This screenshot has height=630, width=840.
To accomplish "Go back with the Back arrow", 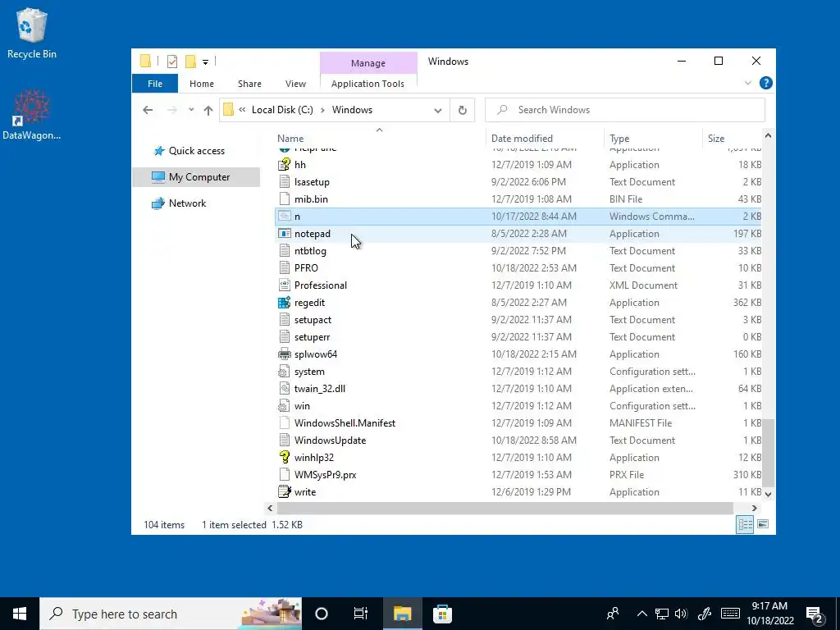I will tap(148, 110).
